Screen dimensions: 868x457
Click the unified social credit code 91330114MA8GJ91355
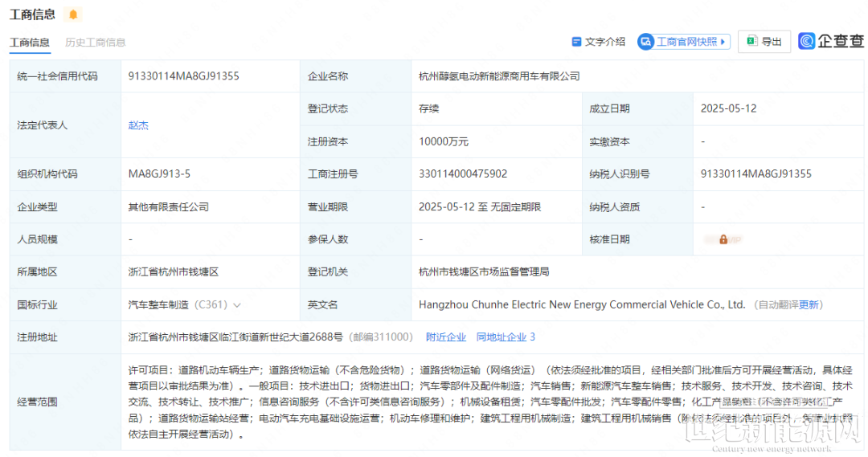(183, 76)
